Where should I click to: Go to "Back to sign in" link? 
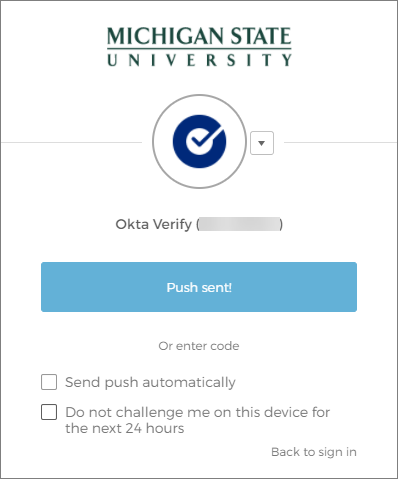click(x=314, y=452)
